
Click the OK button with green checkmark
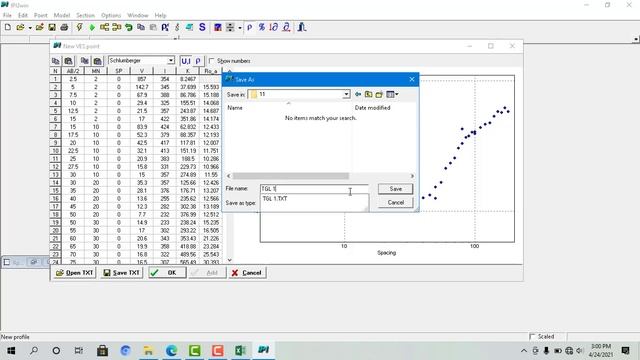point(167,273)
